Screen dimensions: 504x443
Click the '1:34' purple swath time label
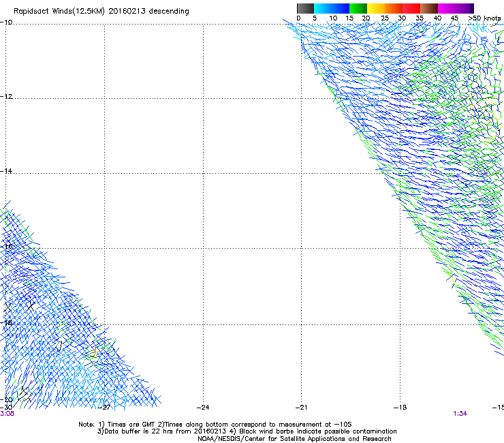[x=460, y=414]
